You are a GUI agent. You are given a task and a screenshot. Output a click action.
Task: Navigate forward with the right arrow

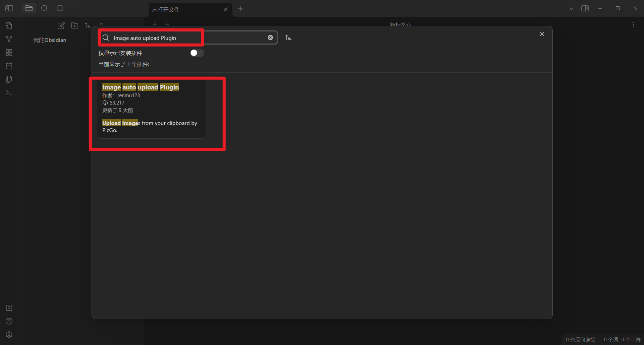click(x=167, y=24)
